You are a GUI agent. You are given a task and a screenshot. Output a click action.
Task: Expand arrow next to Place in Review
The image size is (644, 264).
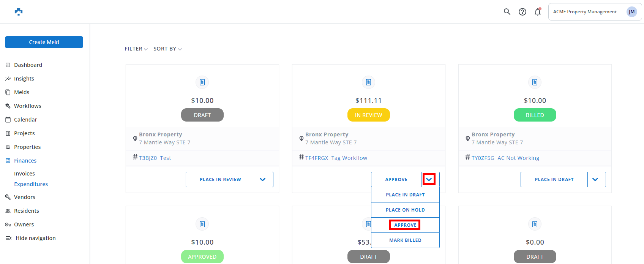(x=263, y=180)
